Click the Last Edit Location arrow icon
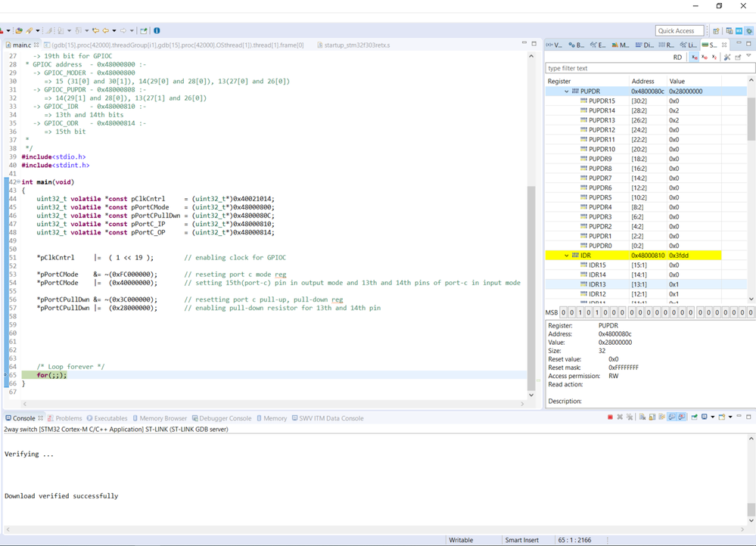756x546 pixels. (95, 30)
